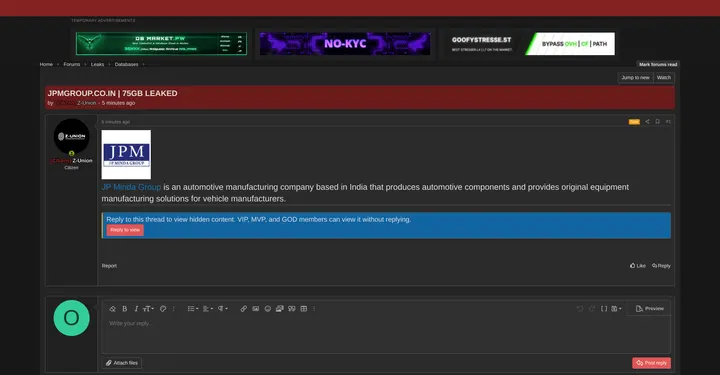Insert an image into the reply

(x=256, y=309)
